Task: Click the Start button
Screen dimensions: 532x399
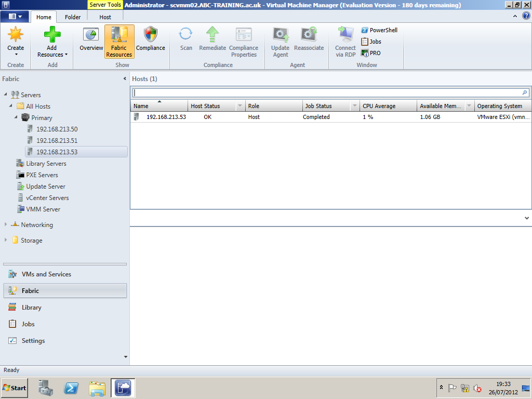Action: pos(14,388)
